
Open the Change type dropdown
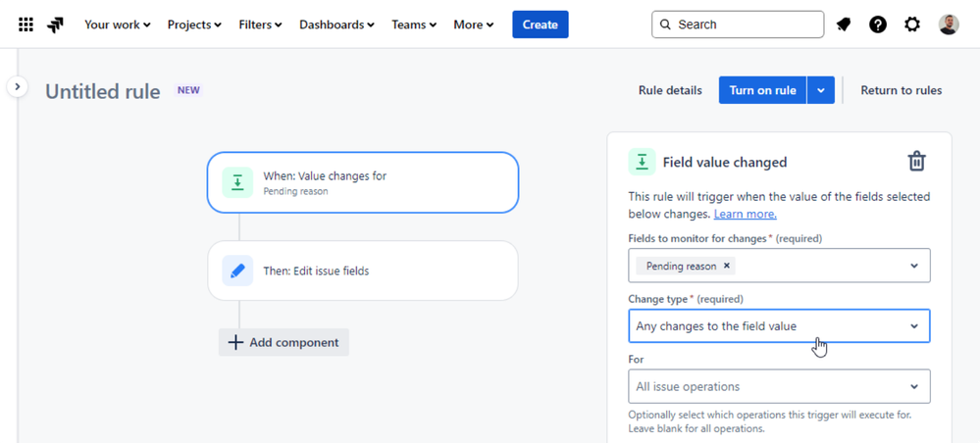(779, 326)
